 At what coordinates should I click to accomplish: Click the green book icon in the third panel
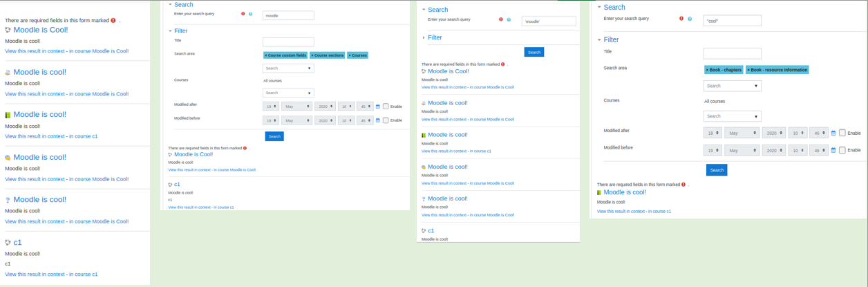pyautogui.click(x=424, y=135)
